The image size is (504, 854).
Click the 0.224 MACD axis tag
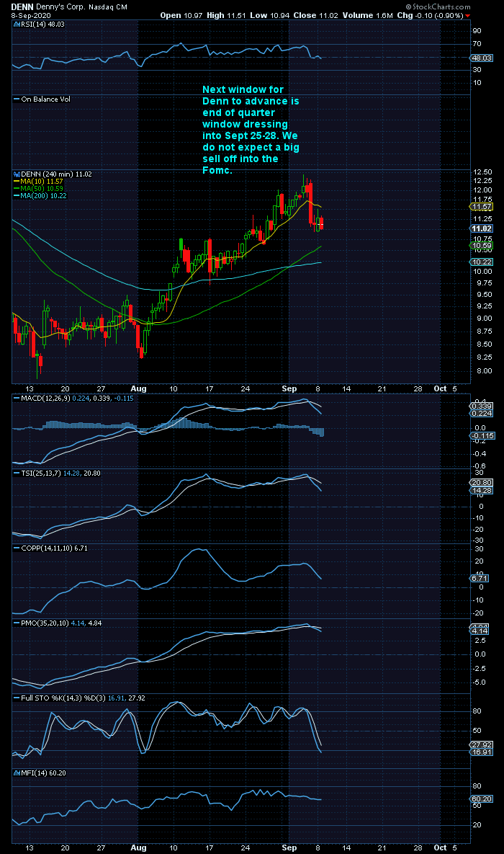[x=481, y=414]
